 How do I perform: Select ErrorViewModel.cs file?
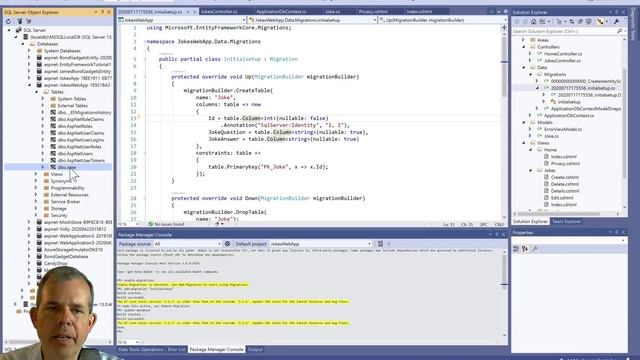tap(563, 129)
